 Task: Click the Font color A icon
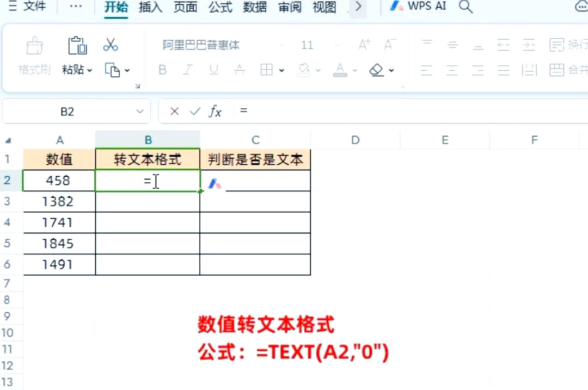point(340,70)
